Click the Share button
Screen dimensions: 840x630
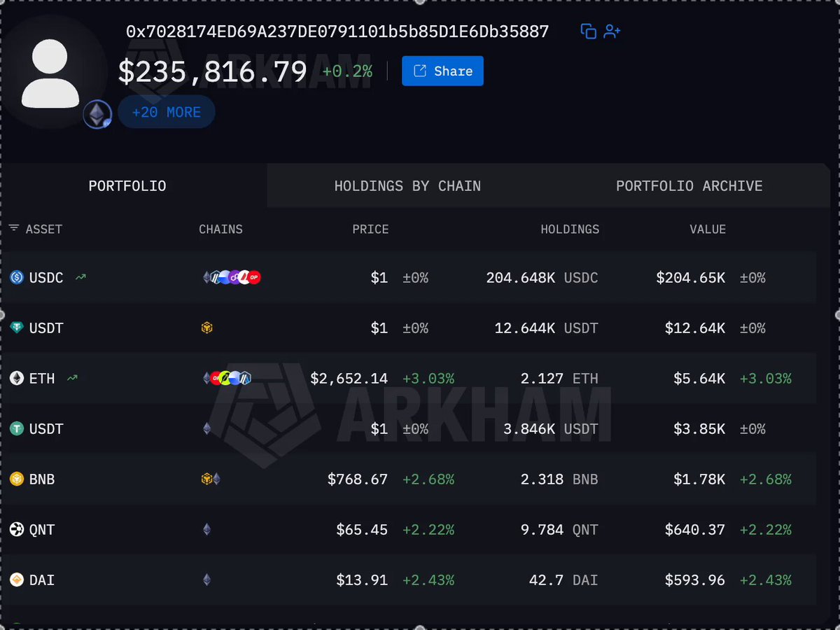coord(442,71)
